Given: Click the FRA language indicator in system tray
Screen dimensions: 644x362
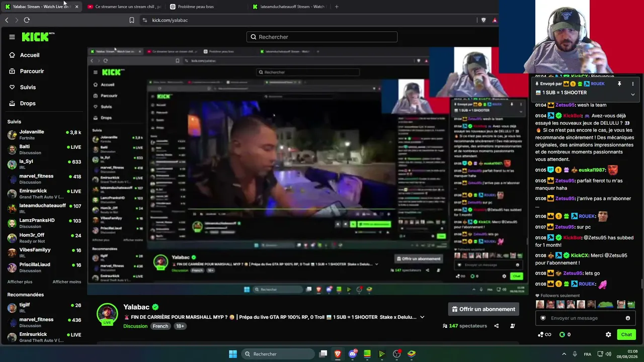Looking at the screenshot, I should tap(588, 354).
